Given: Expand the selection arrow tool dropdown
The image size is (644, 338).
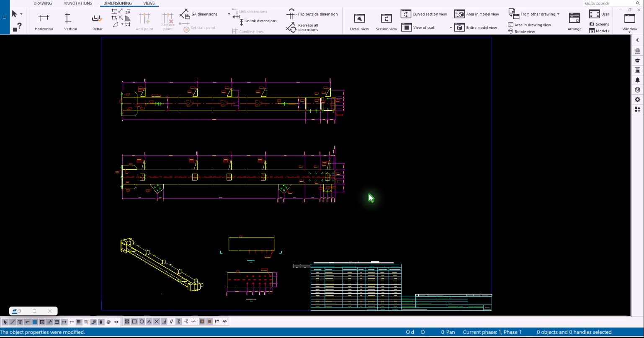Looking at the screenshot, I should (x=21, y=14).
